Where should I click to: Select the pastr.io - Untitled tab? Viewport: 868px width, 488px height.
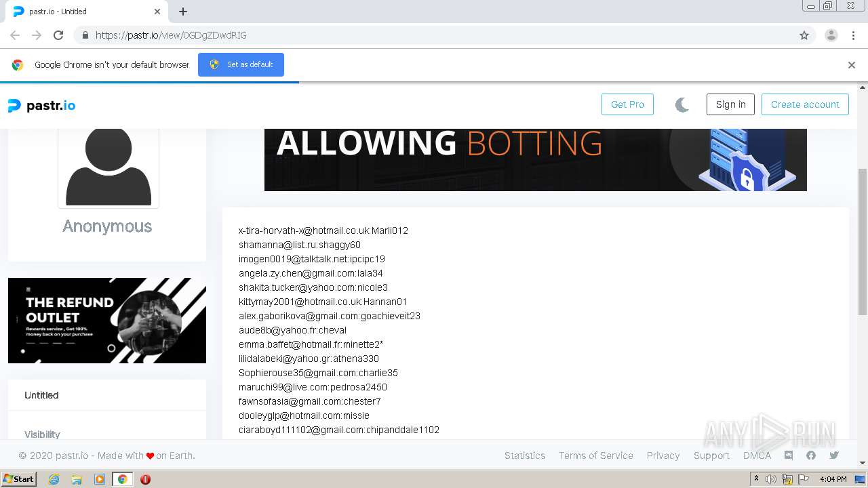(87, 12)
